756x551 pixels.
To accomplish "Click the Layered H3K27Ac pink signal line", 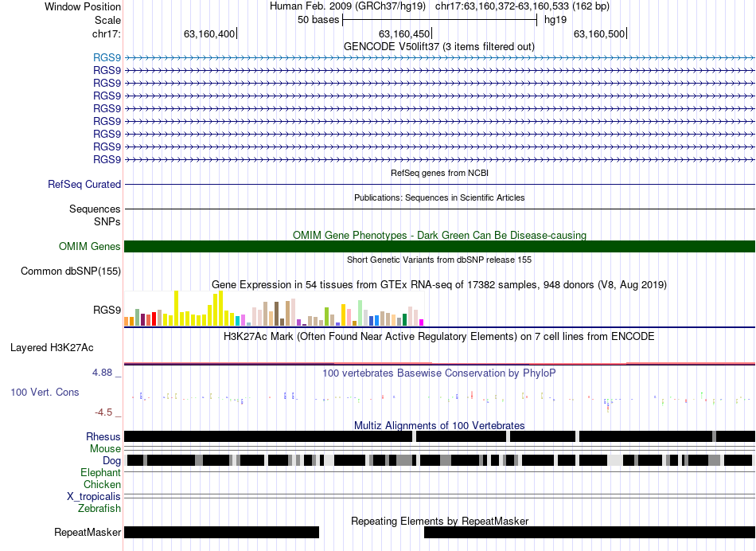I will 439,363.
